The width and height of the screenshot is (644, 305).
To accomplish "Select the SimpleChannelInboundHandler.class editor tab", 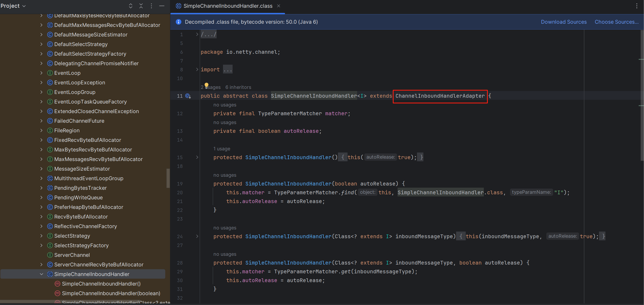I will (x=228, y=6).
